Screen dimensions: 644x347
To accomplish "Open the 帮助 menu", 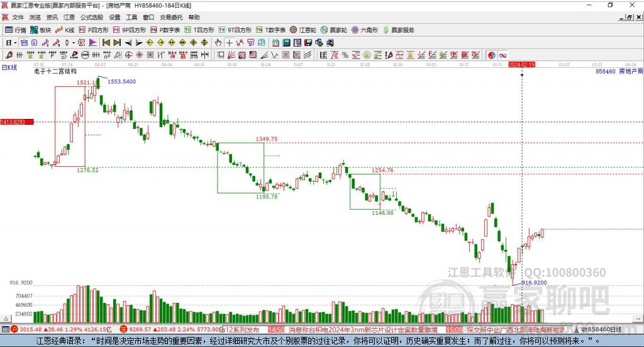I will click(x=194, y=17).
